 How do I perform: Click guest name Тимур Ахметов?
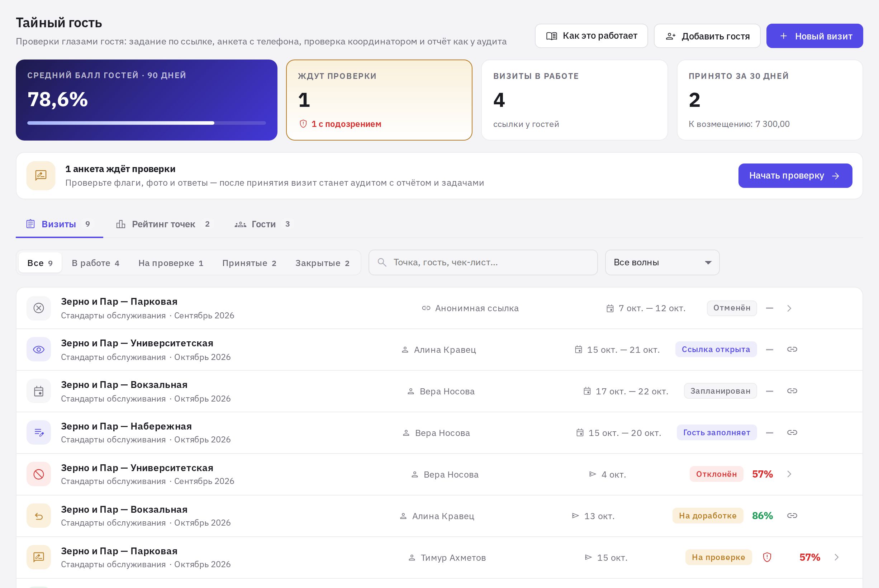(x=453, y=558)
